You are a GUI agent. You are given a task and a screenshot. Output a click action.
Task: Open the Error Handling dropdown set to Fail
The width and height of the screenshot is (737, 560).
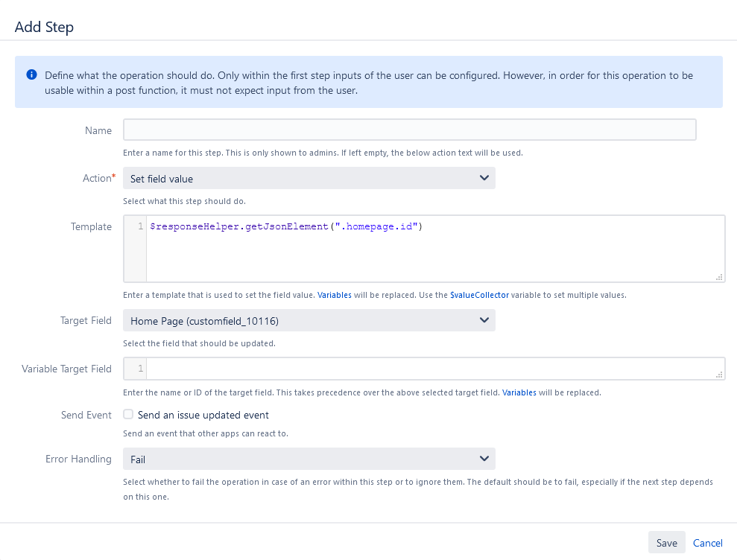coord(309,459)
